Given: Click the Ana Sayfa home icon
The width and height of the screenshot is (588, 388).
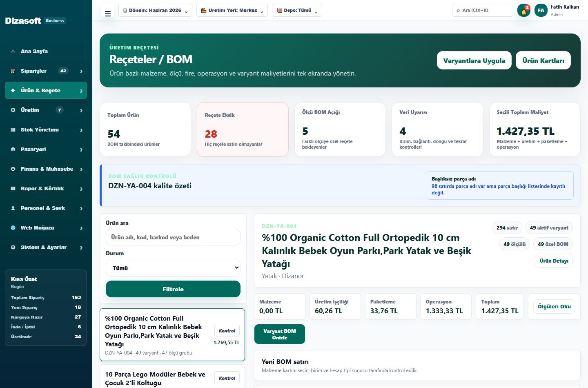Looking at the screenshot, I should coord(13,51).
